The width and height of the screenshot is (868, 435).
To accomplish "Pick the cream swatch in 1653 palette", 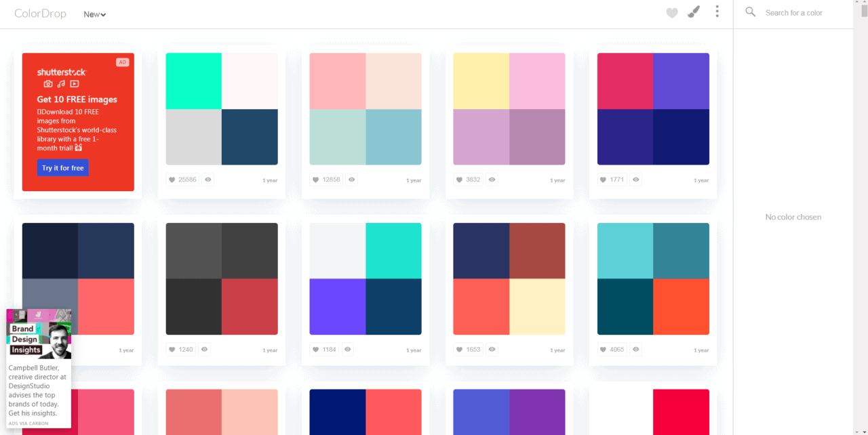I will click(537, 306).
